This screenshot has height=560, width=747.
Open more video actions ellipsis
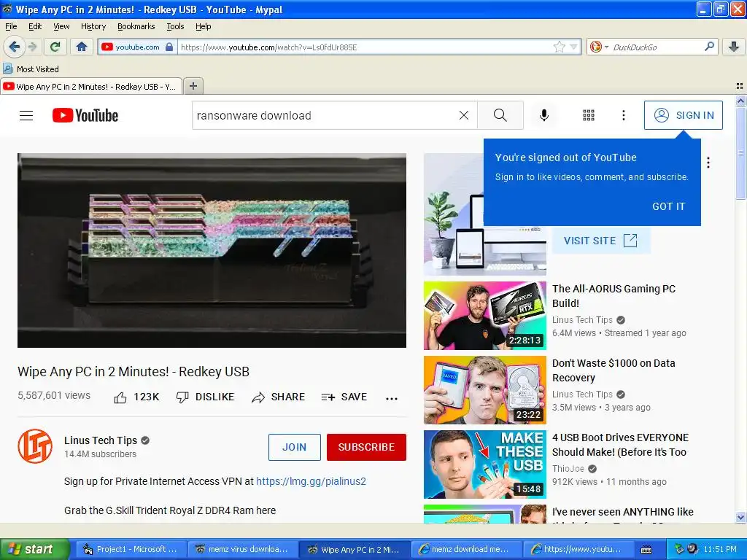click(392, 399)
